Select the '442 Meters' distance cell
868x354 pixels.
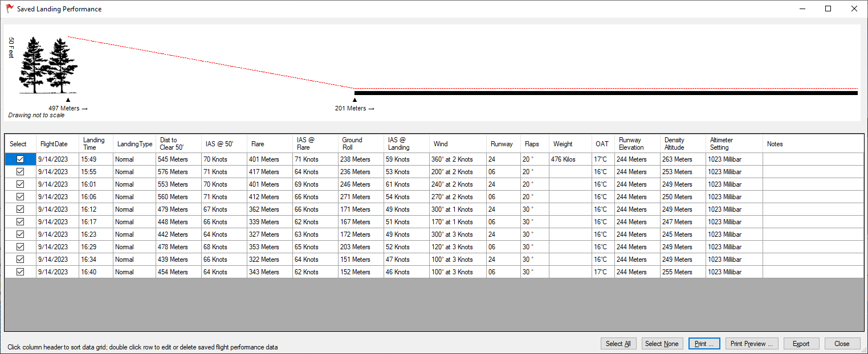pos(178,234)
